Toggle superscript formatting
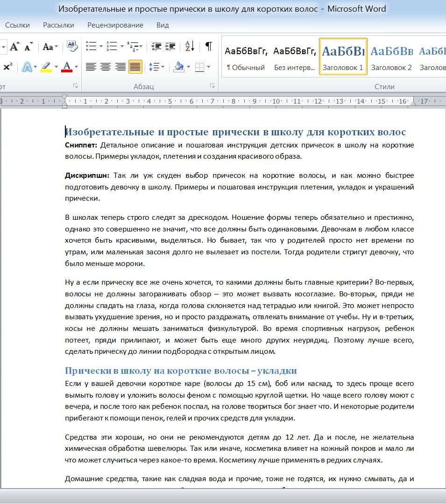The image size is (446, 504). click(x=8, y=67)
